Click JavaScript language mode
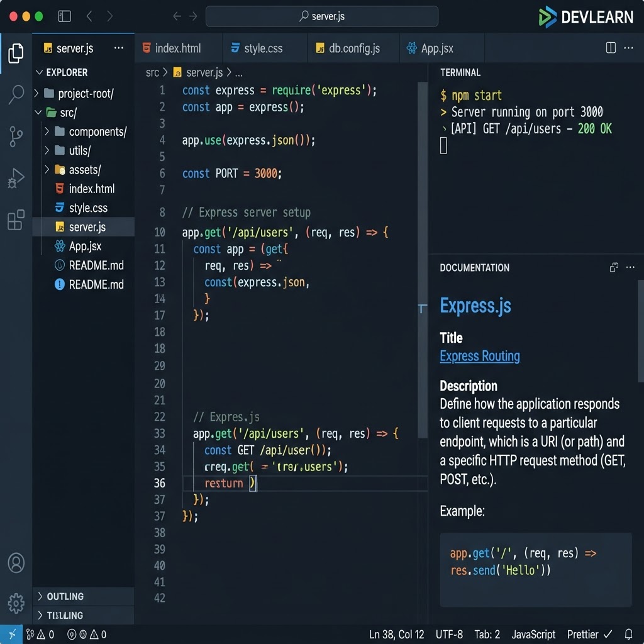644x644 pixels. click(x=533, y=635)
